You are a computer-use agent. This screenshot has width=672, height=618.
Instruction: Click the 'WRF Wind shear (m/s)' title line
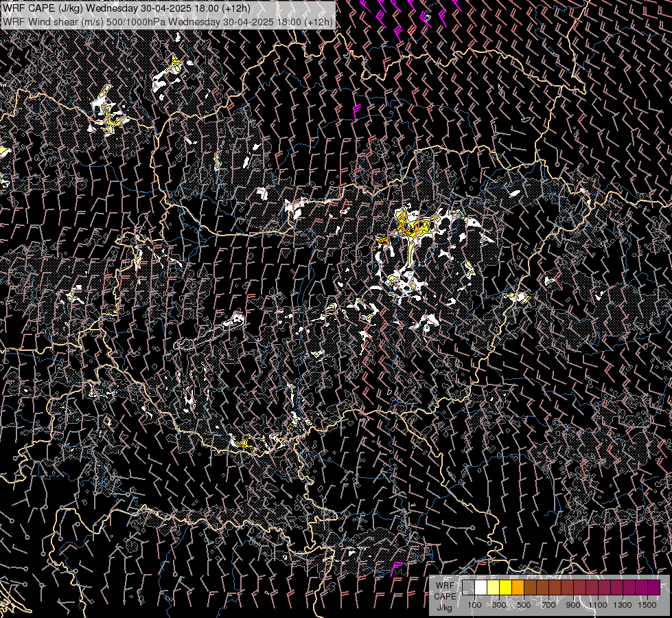(167, 22)
